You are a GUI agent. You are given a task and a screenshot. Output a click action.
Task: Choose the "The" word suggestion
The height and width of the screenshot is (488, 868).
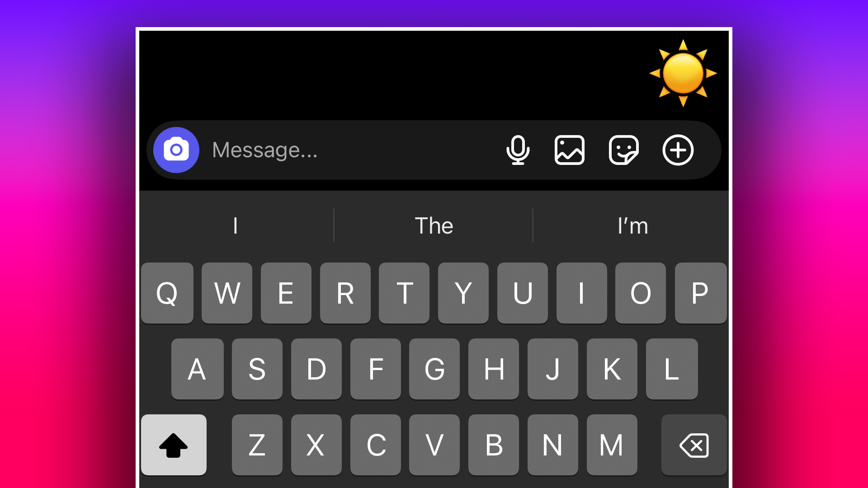[434, 225]
